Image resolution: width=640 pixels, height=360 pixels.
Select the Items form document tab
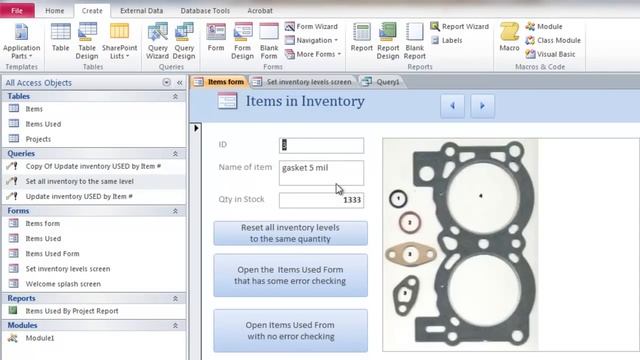(220, 82)
